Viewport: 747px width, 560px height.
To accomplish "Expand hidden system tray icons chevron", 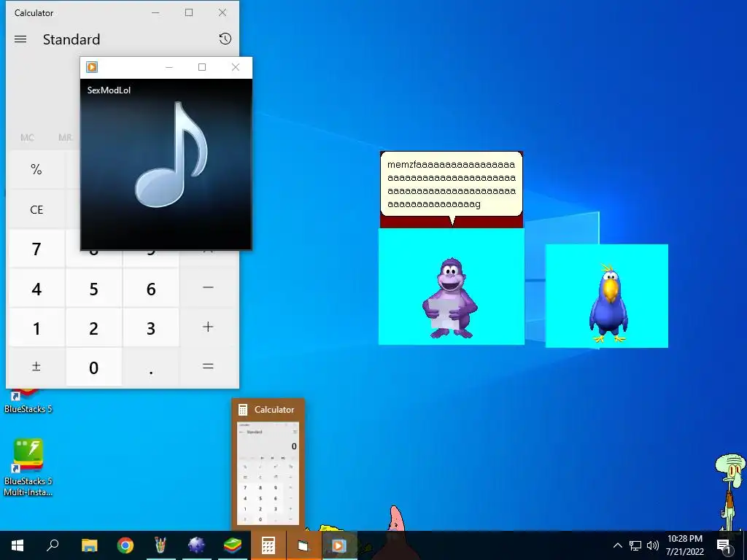I will [x=617, y=545].
